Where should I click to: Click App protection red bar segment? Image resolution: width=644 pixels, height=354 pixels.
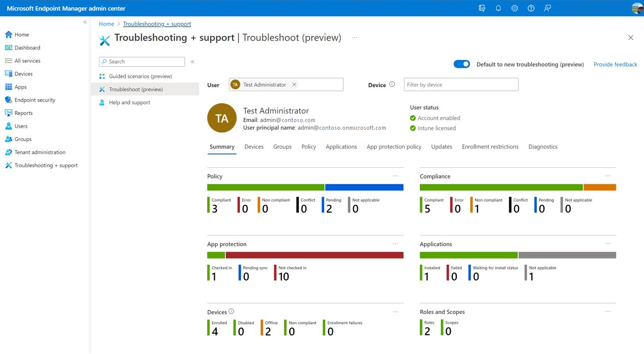314,255
